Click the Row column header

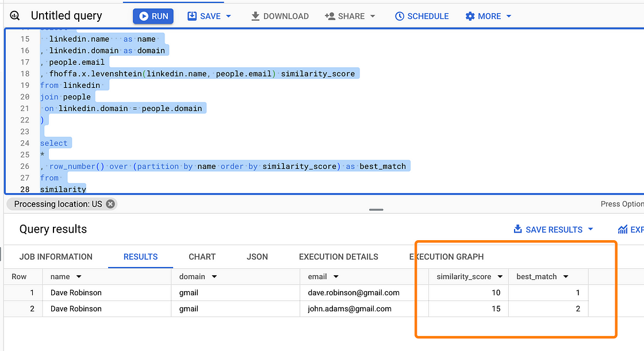[19, 277]
